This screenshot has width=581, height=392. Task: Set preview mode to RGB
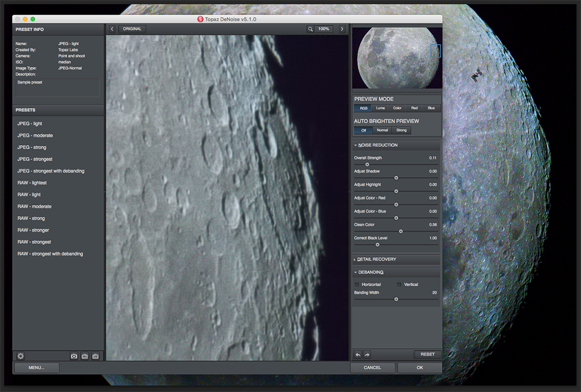(x=363, y=108)
